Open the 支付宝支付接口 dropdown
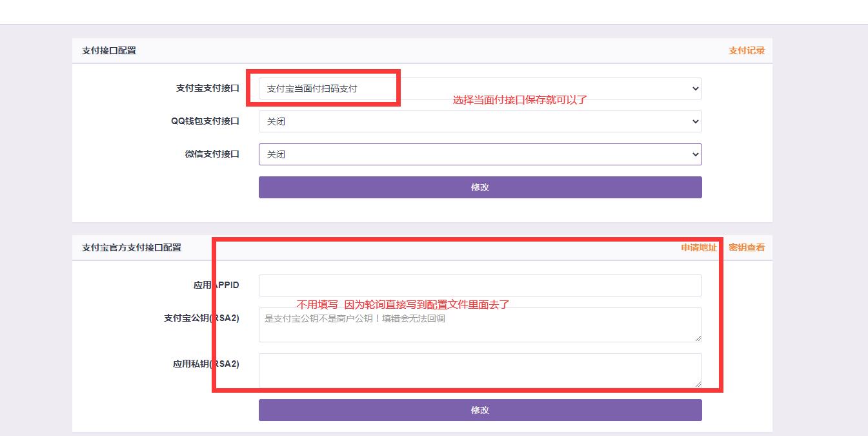Screen dimensions: 868x436 pos(480,88)
